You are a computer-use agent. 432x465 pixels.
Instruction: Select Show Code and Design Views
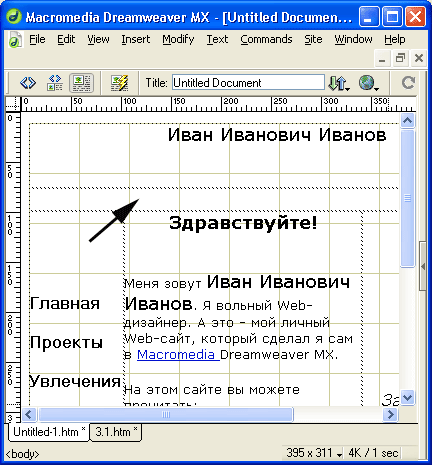coord(55,83)
